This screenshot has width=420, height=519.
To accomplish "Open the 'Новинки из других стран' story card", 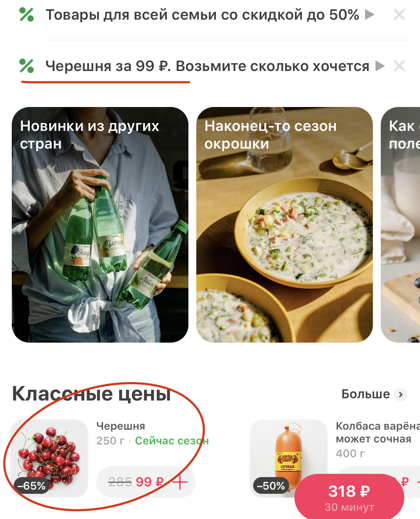I will tap(100, 225).
